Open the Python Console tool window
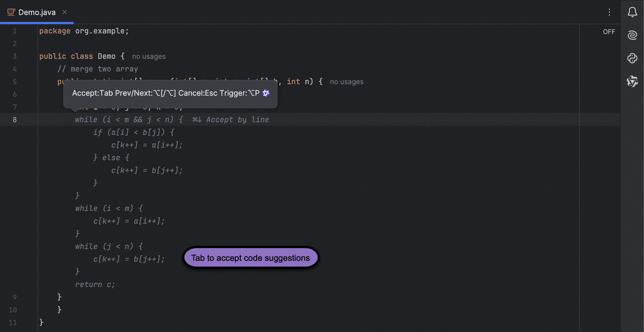Viewport: 644px width, 332px height. [x=632, y=58]
